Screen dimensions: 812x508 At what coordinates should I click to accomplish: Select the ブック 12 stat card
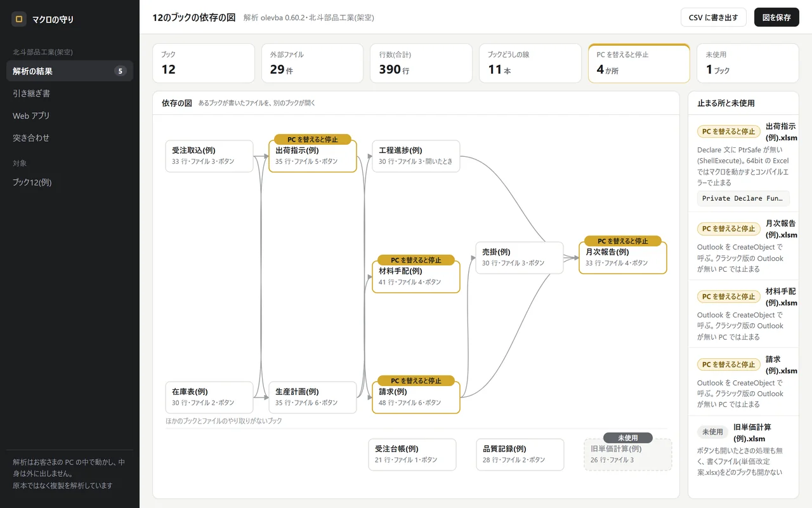tap(204, 63)
